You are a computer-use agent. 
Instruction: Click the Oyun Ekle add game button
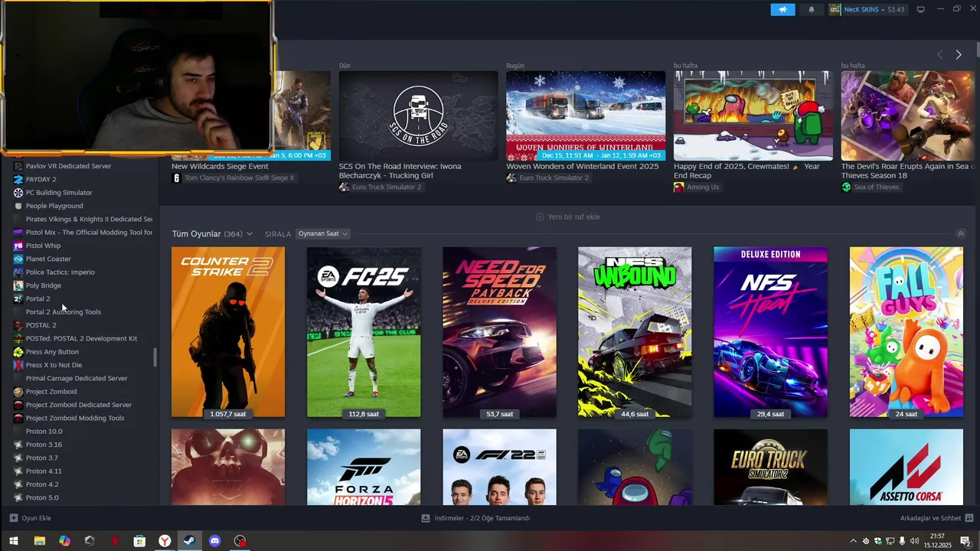pos(30,518)
